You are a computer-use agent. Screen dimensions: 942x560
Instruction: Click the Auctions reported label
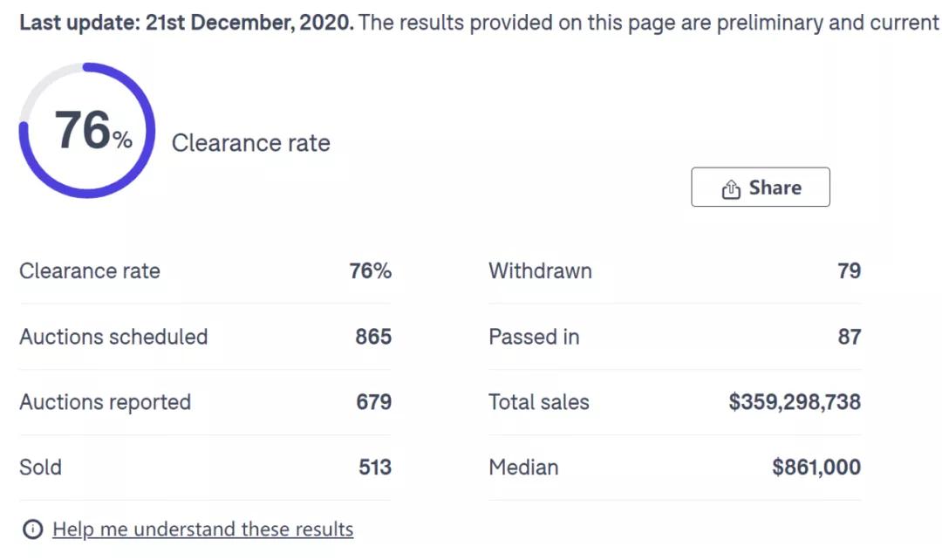pyautogui.click(x=106, y=402)
